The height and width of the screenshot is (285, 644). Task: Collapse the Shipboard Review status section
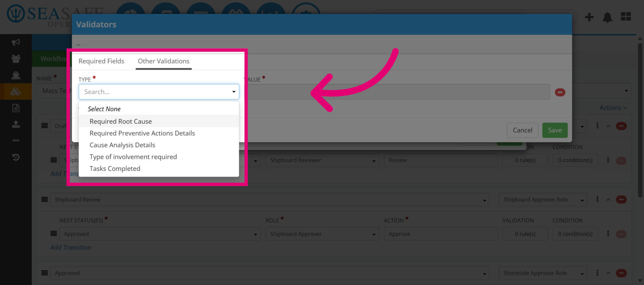click(x=608, y=200)
